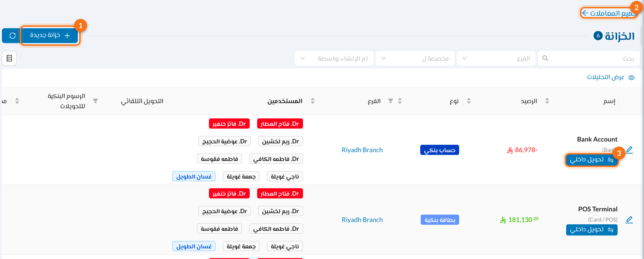This screenshot has width=644, height=259.
Task: Click internal transfer (تحويل داخلي) for POS Terminal
Action: pyautogui.click(x=591, y=230)
